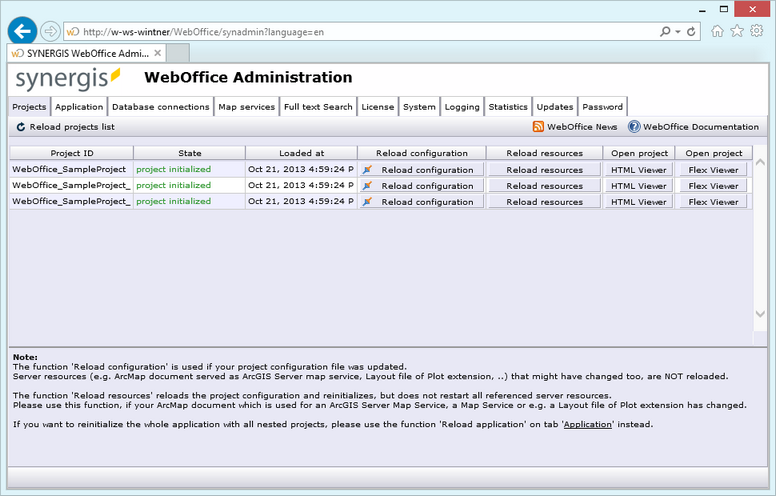Open WebOffice Documentation help
The width and height of the screenshot is (776, 496).
[x=693, y=127]
